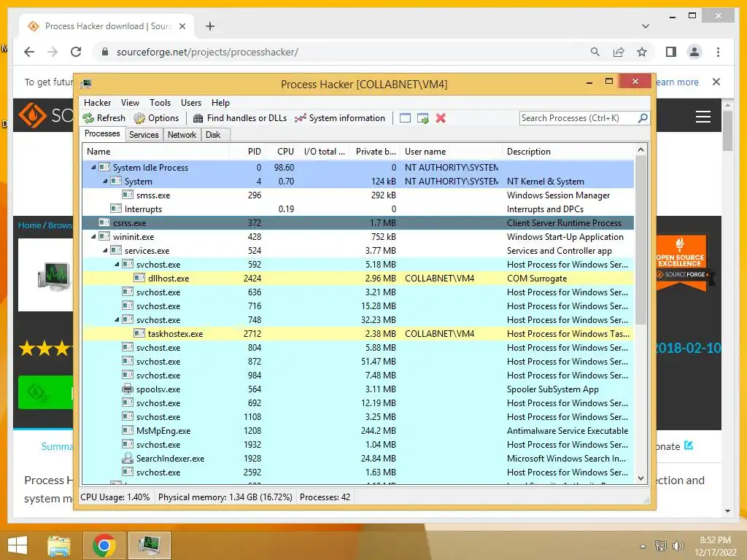Open the Tools menu
This screenshot has height=560, width=747.
pyautogui.click(x=160, y=103)
